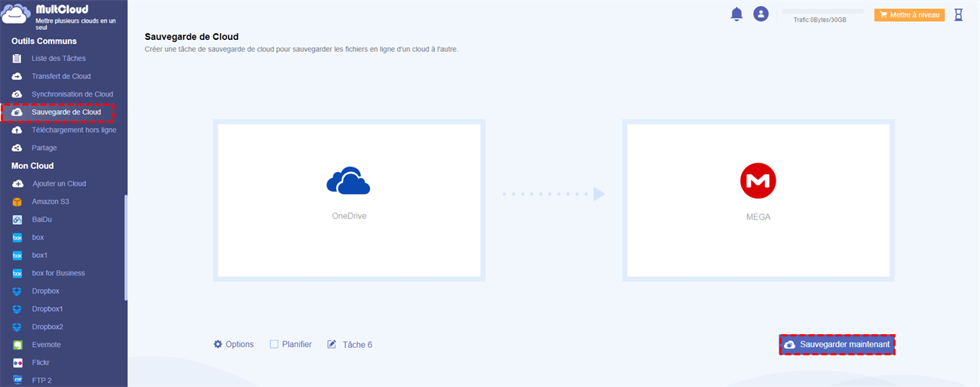Click Trafic:0Bytes/30GB text
This screenshot has height=387, width=980.
point(820,20)
